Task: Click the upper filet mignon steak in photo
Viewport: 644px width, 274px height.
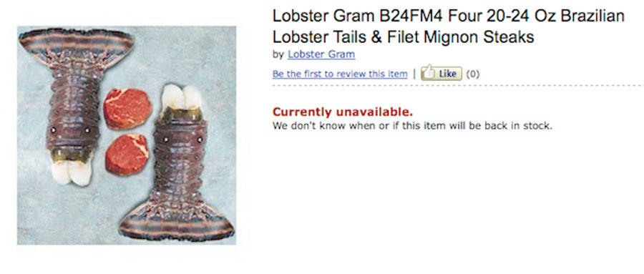Action: click(127, 109)
